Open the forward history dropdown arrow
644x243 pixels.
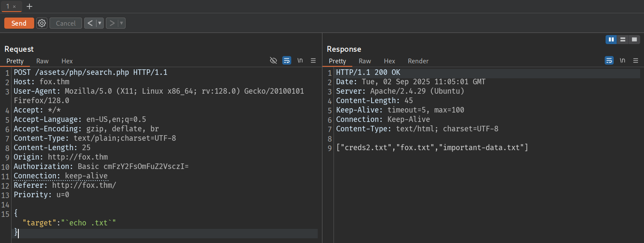click(x=122, y=23)
